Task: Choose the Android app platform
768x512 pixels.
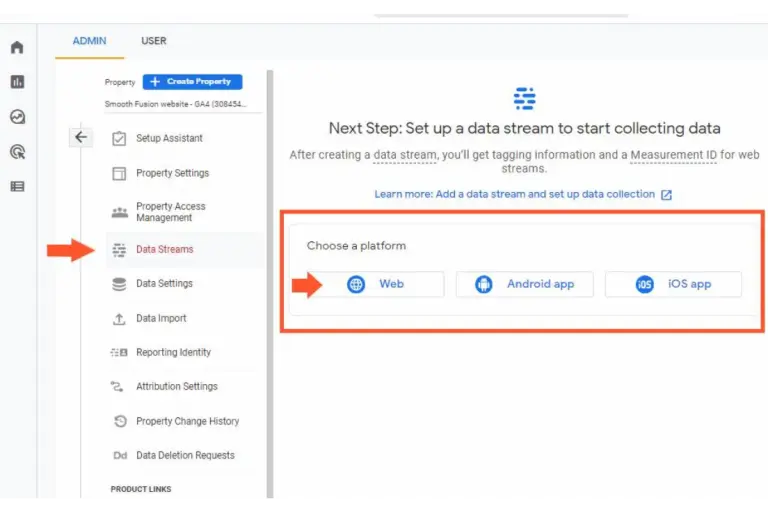Action: click(525, 284)
